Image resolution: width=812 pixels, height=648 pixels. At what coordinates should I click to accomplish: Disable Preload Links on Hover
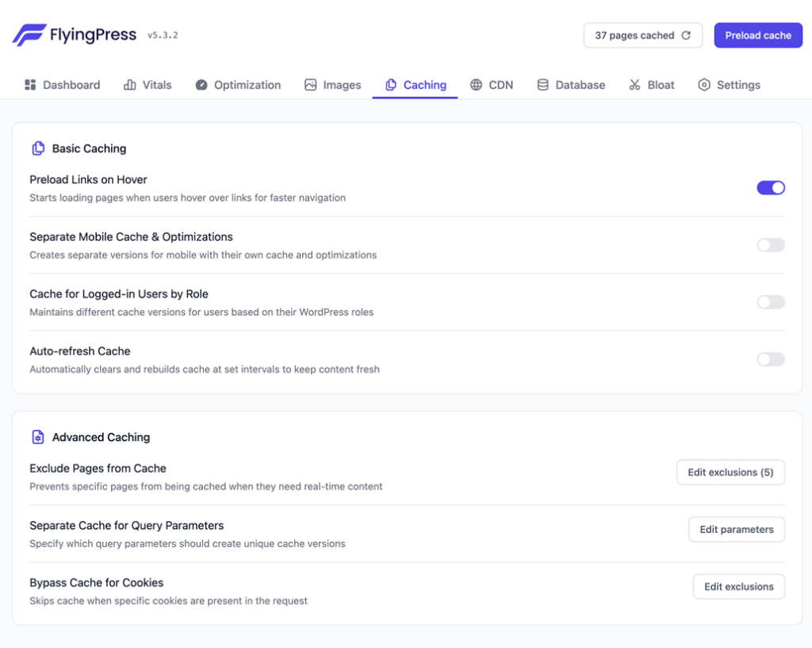click(770, 187)
